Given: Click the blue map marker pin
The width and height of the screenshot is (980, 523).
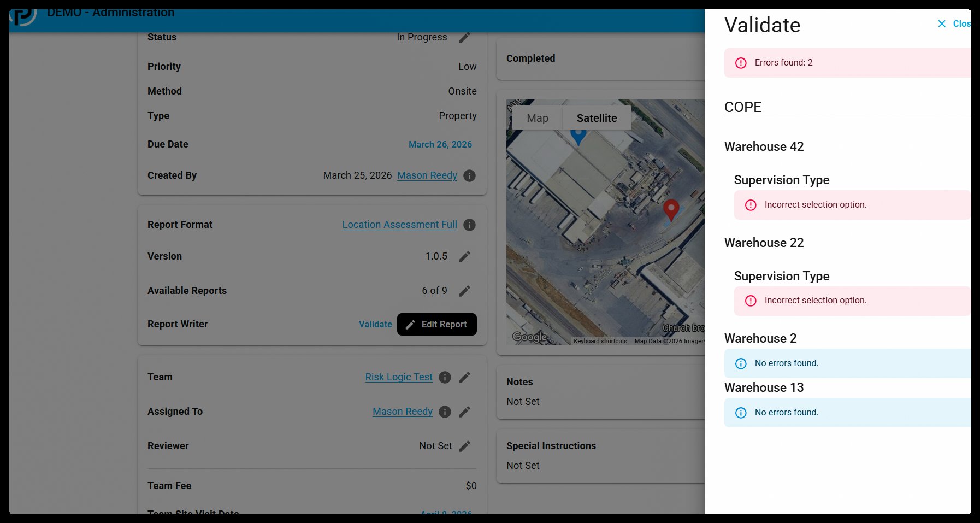Looking at the screenshot, I should (578, 136).
